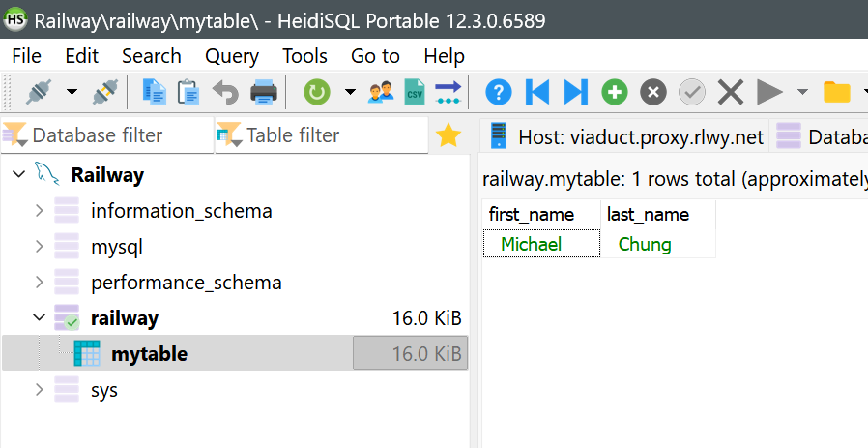Click the HeidiSQL application icon in title bar
The width and height of the screenshot is (868, 448).
coord(14,20)
